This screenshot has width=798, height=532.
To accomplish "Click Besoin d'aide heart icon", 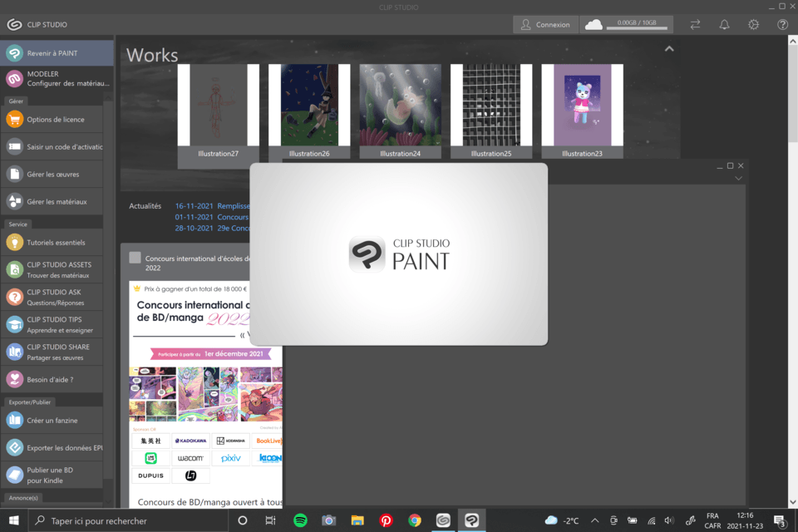I will tap(14, 379).
